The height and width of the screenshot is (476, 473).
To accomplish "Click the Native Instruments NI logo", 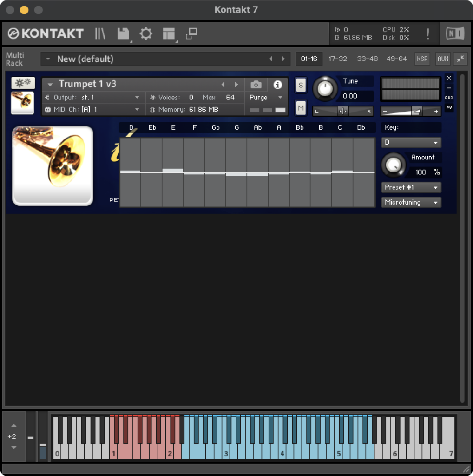I will 455,33.
